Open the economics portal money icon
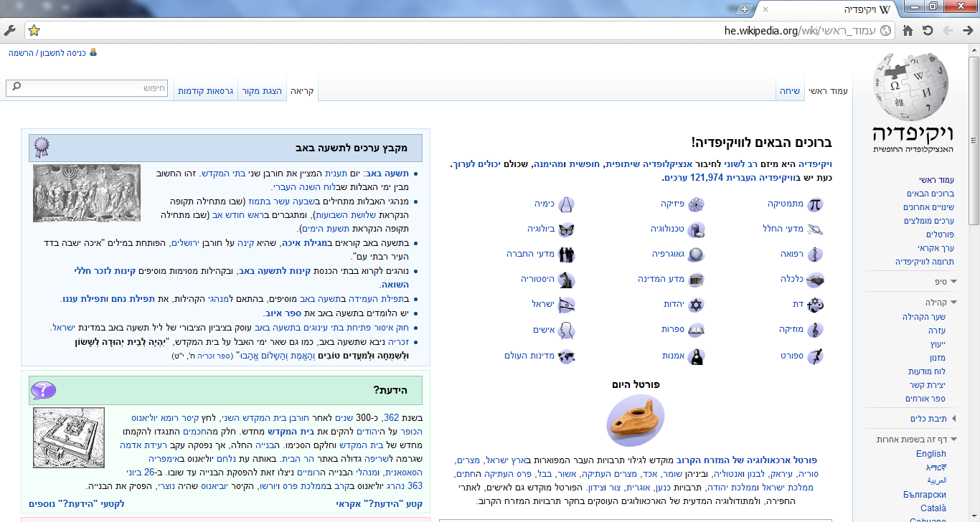Viewport: 980px width, 522px height. 814,280
